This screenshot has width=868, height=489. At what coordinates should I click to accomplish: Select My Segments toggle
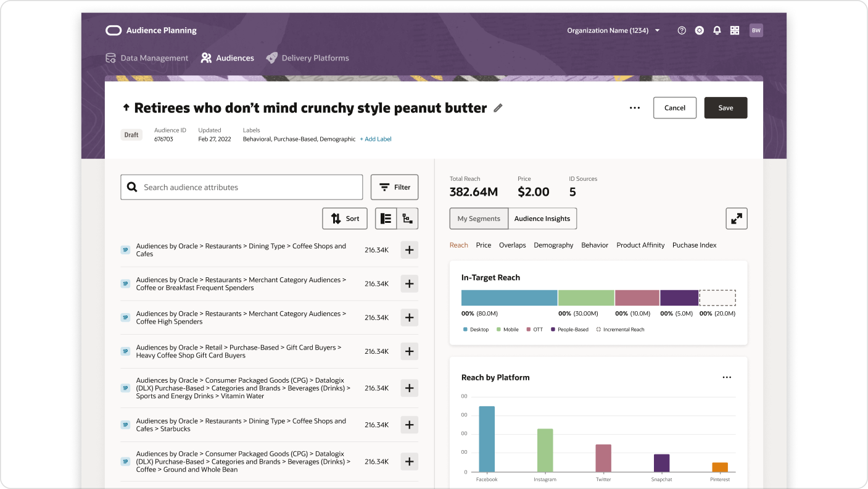[x=479, y=219]
